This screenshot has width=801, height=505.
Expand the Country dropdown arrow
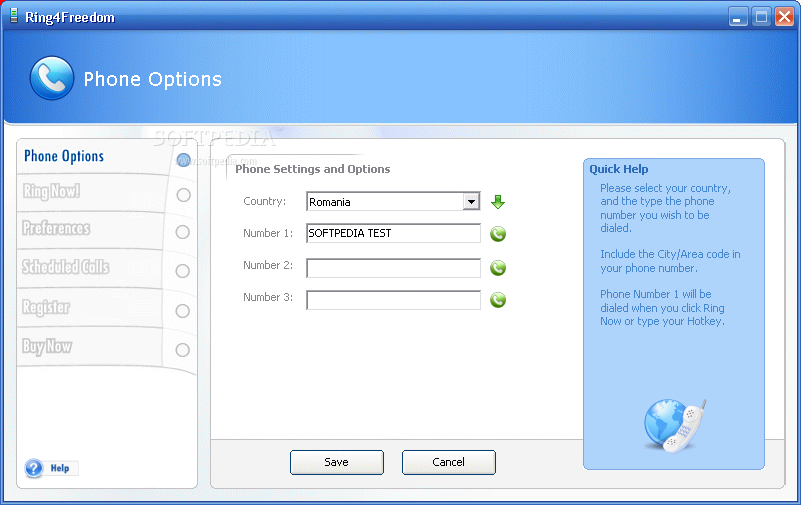click(x=471, y=202)
